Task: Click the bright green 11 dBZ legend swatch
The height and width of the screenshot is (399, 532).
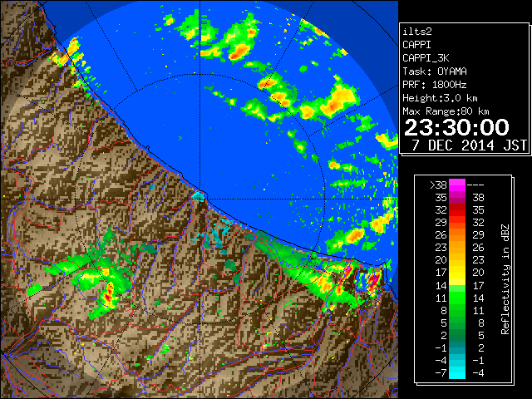Action: click(457, 298)
